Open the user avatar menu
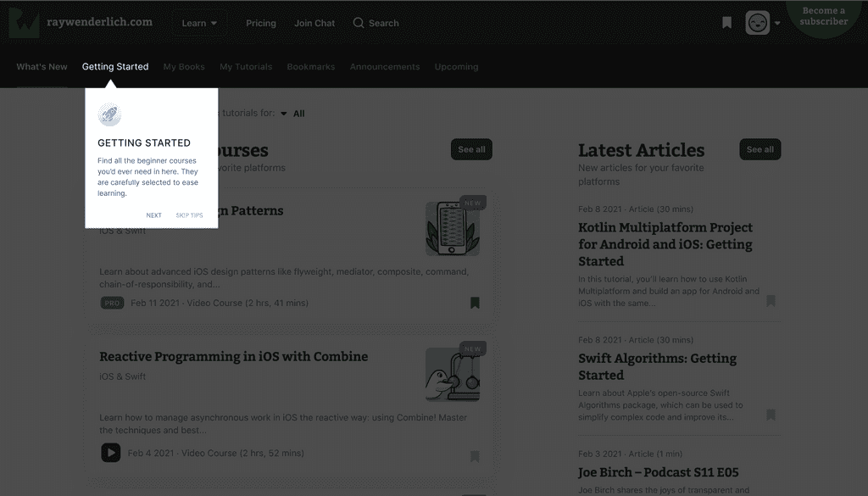The width and height of the screenshot is (868, 496). [x=757, y=23]
